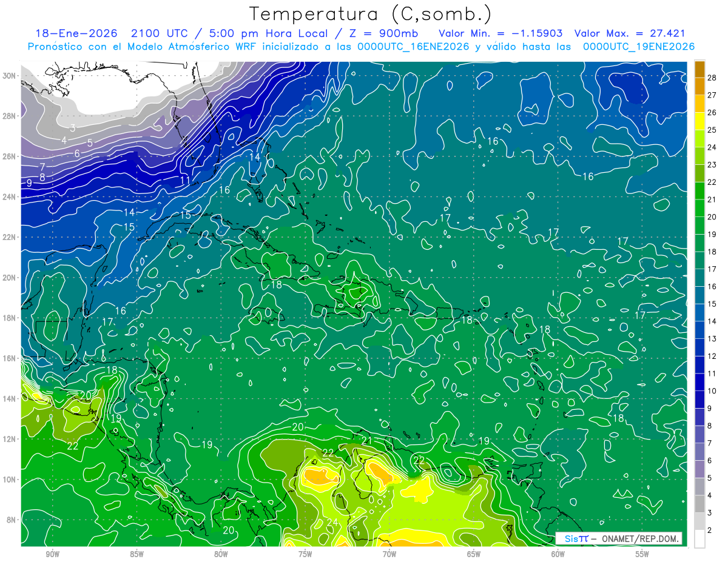Click the latitude label "30N"

coord(9,76)
